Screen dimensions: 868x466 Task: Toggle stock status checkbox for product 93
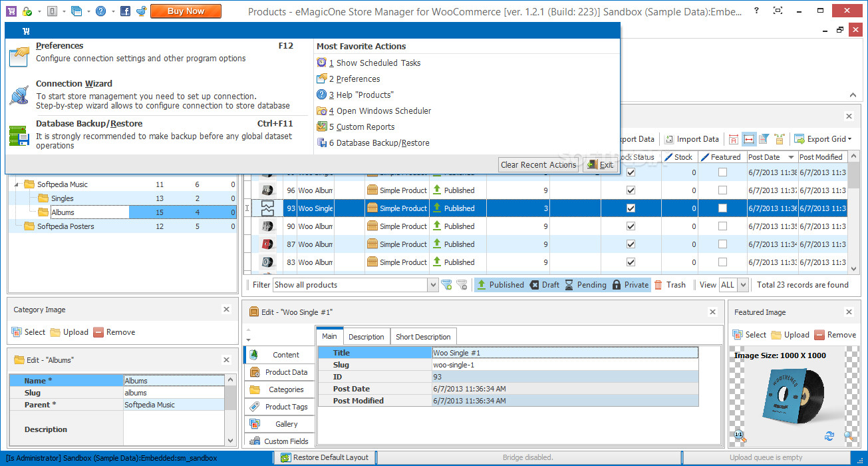(631, 208)
